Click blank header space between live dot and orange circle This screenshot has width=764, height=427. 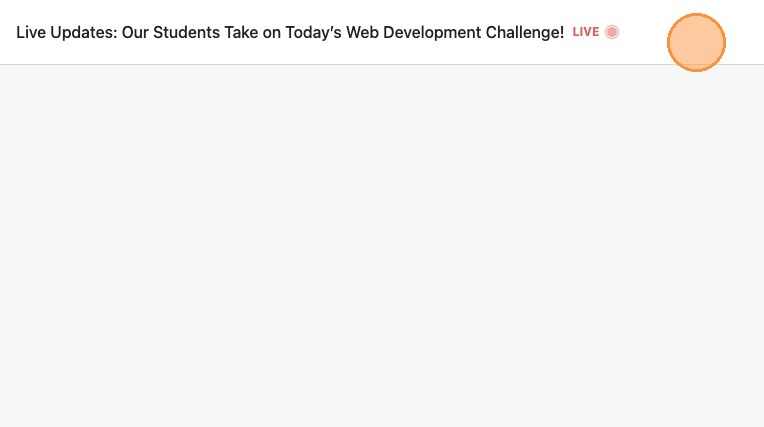tap(643, 32)
